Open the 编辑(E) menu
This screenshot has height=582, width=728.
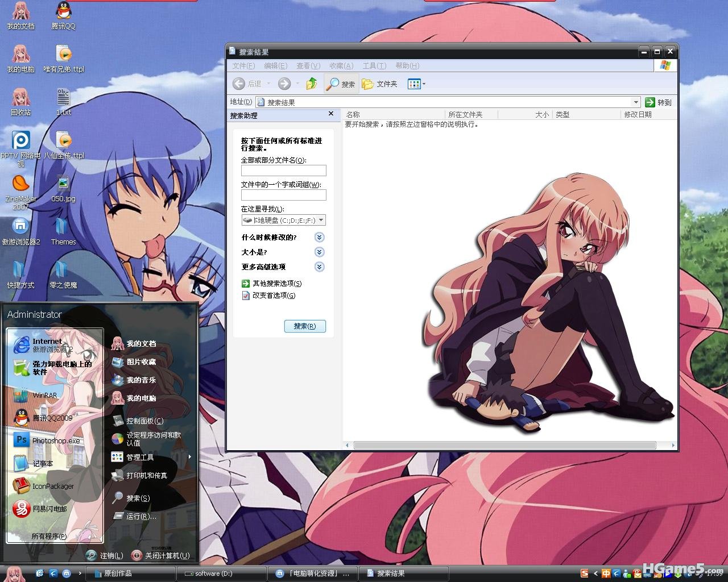(x=276, y=66)
